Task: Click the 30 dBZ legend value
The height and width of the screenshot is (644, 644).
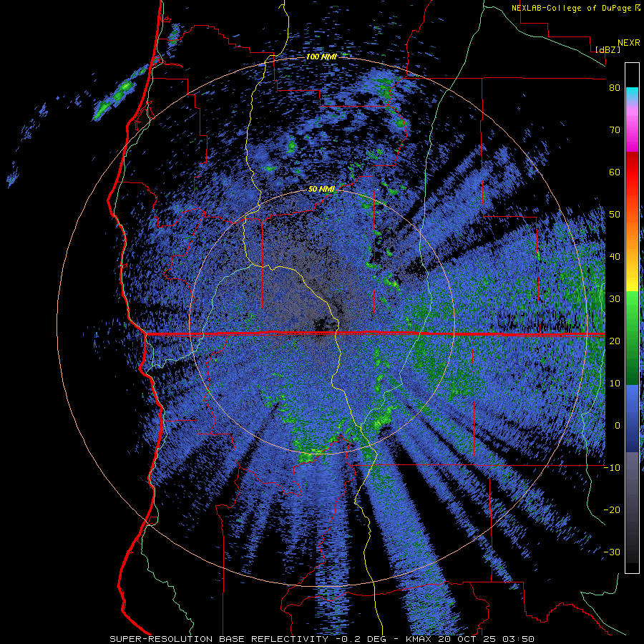Action: 615,298
